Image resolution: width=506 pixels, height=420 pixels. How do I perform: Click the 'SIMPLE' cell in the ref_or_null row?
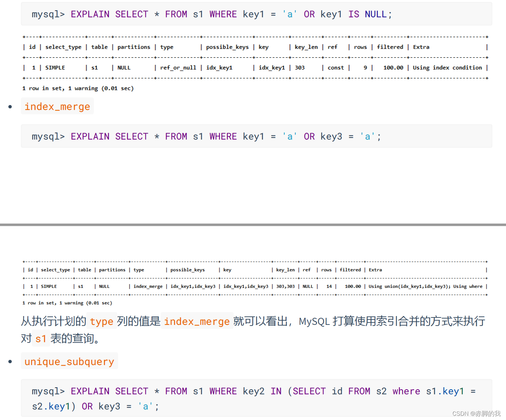click(x=55, y=68)
